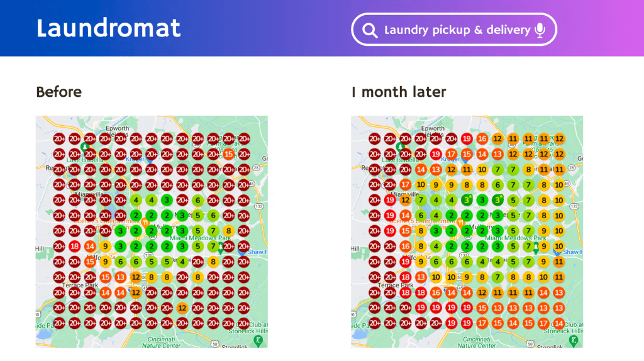
Task: Click orange restaurant icon on 1 month later map
Action: (461, 222)
